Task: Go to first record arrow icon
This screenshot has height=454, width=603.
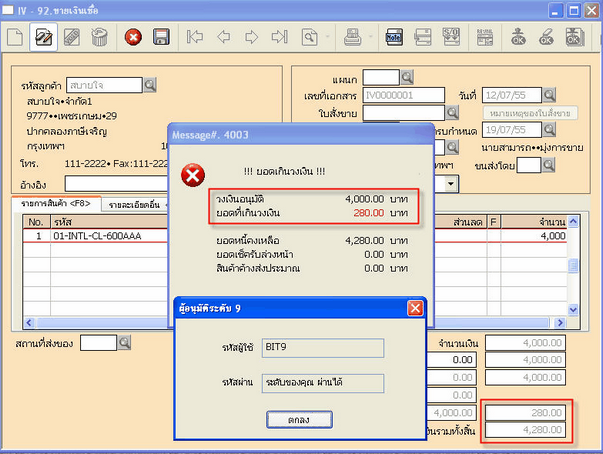Action: point(196,38)
